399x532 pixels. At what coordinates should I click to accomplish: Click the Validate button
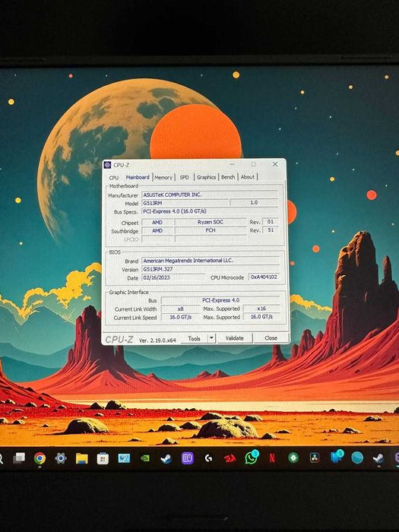[x=234, y=338]
